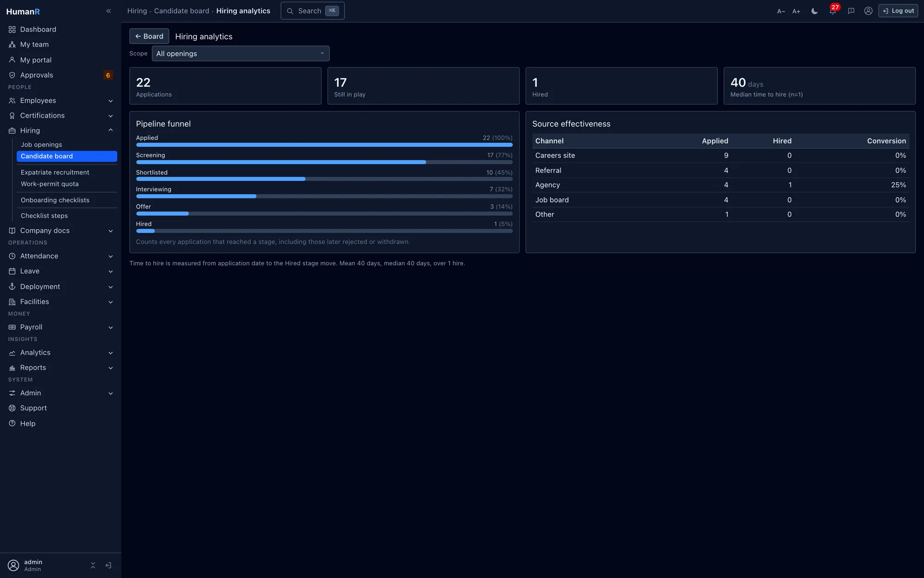
Task: Open the messages chat icon
Action: [851, 11]
